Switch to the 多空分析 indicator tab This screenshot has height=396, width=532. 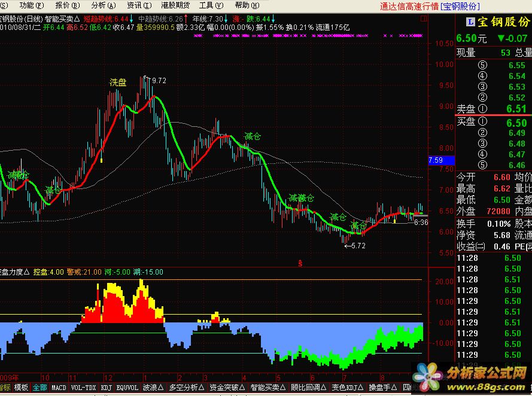[x=187, y=388]
